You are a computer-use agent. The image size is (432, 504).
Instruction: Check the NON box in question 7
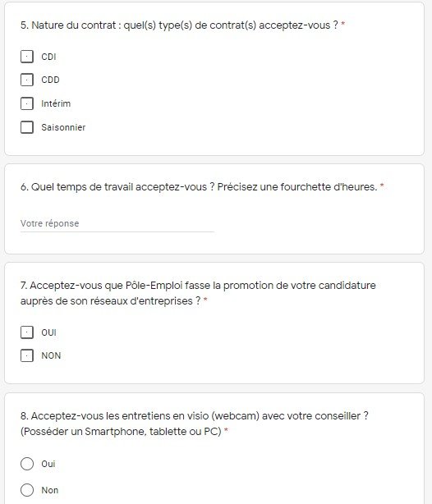pyautogui.click(x=27, y=355)
